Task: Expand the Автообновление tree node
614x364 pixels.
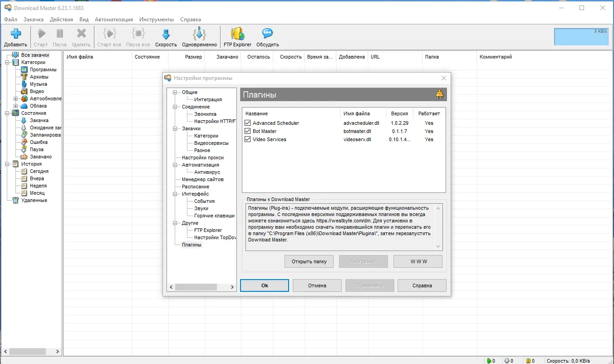Action: [16, 98]
